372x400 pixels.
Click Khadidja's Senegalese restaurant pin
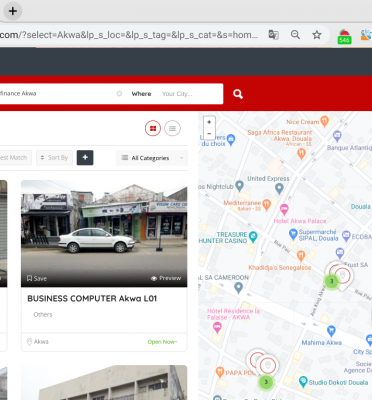301,256
